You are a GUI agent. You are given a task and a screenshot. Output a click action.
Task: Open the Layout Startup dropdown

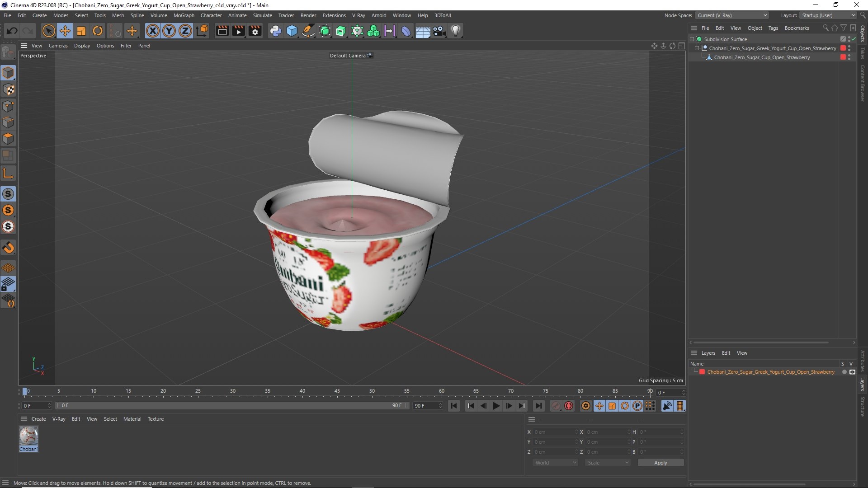pos(828,15)
